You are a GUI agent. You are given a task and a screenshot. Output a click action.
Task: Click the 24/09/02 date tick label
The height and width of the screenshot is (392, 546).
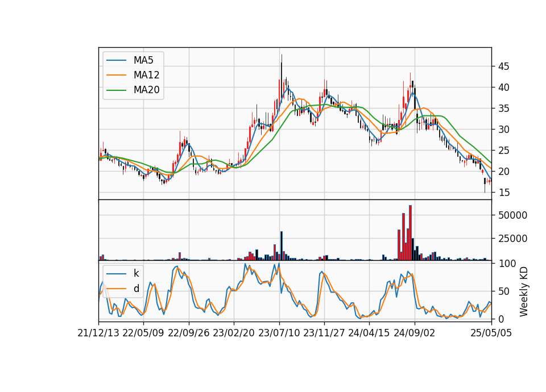tap(415, 333)
